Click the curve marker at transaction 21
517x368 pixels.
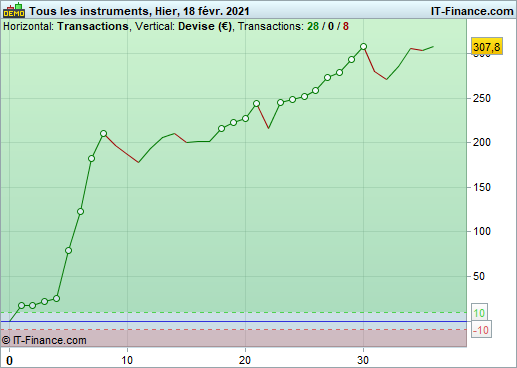256,103
